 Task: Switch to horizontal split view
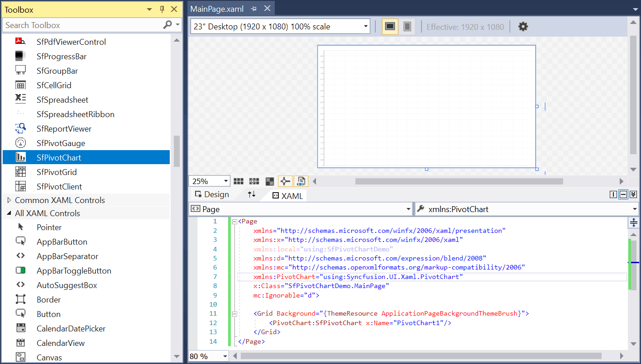click(x=623, y=194)
